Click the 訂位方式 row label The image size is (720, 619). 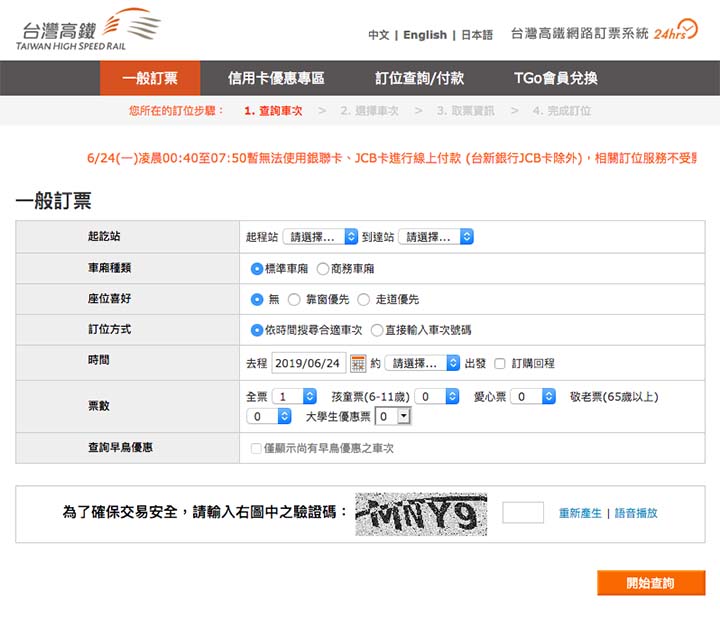(110, 329)
